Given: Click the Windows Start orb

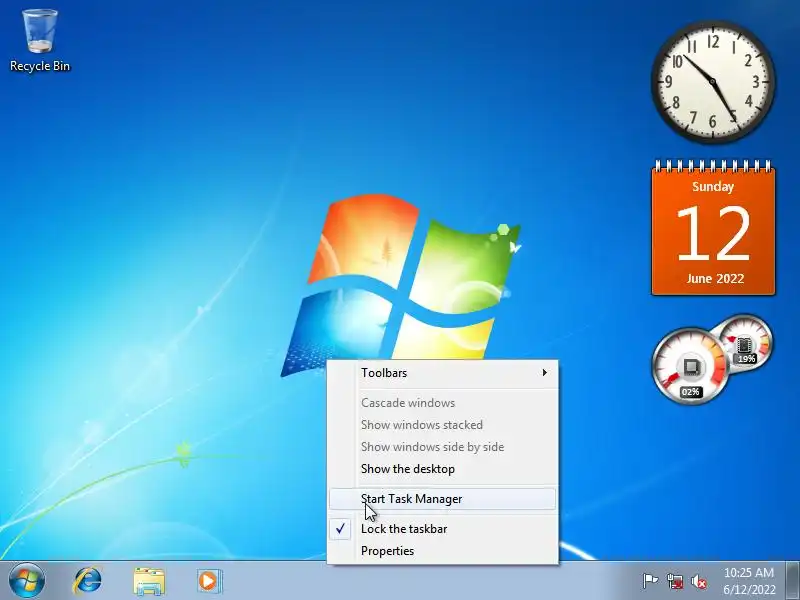Looking at the screenshot, I should click(27, 581).
